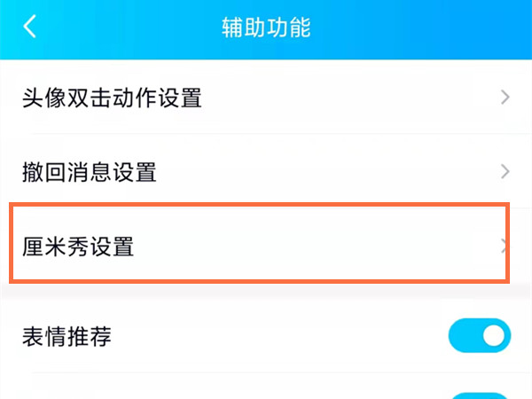Click the 辅助功能 page title
This screenshot has height=399, width=532.
[x=266, y=27]
